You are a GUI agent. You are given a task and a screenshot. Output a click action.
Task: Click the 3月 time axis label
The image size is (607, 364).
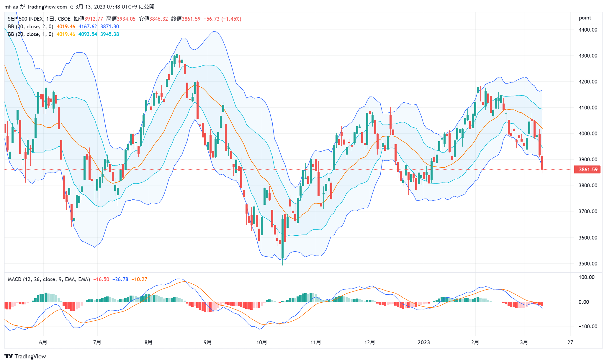tap(524, 342)
